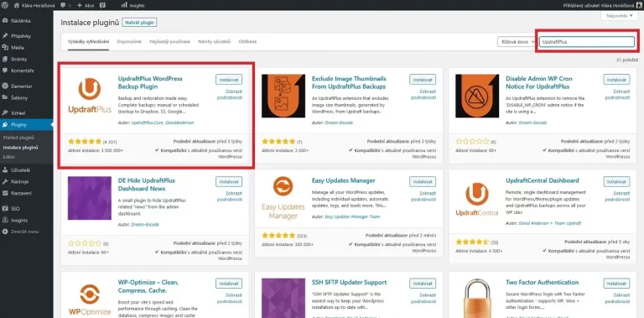Click the UpdraftPlus logo thumbnail
Screen dimensions: 644x318
[90, 96]
